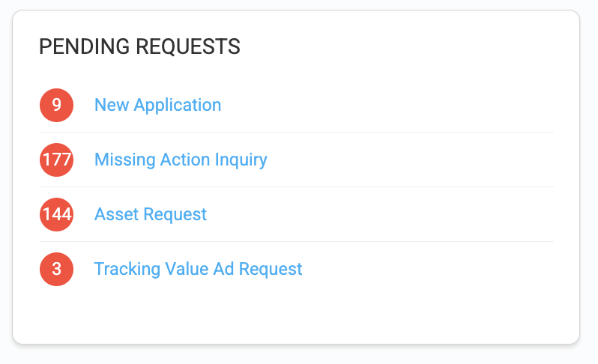
Task: Click the word Inquiry in the second link
Action: 241,160
